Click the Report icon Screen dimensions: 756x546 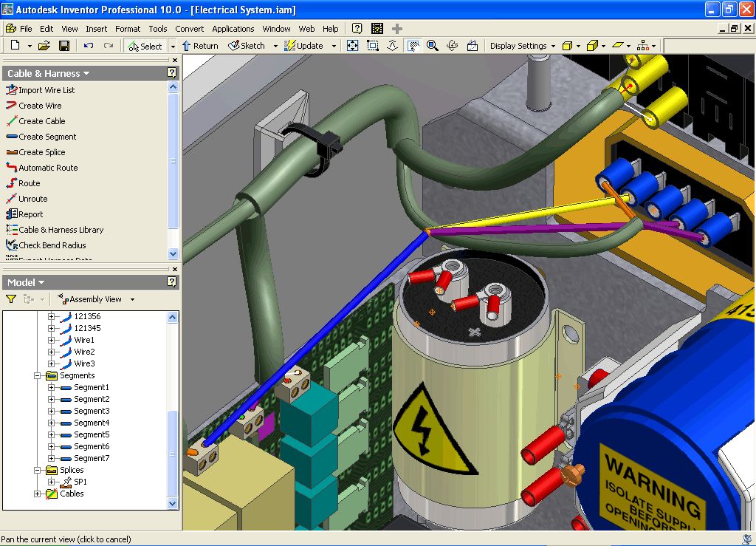pos(12,214)
